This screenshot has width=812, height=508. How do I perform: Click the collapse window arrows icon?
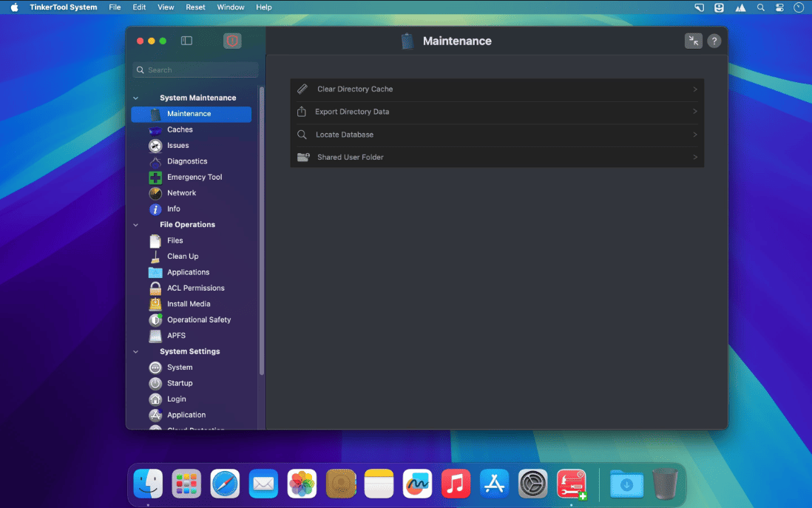click(x=693, y=41)
